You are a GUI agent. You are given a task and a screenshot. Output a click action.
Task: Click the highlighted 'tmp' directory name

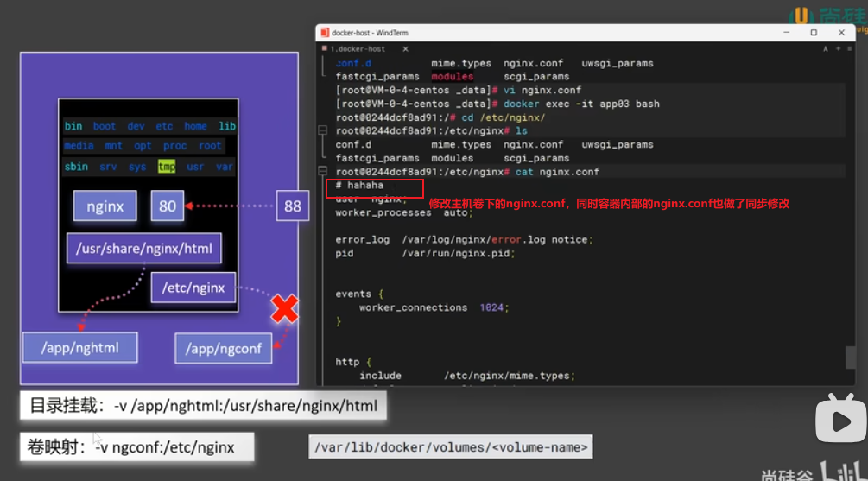(x=167, y=167)
